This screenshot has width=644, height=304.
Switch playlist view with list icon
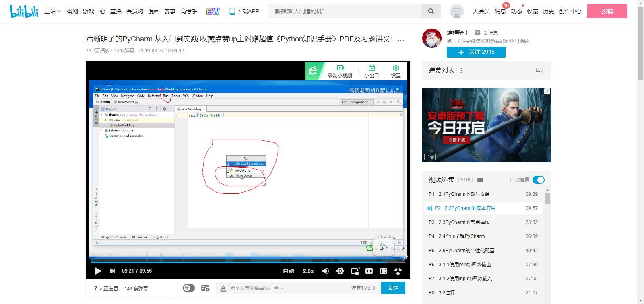coord(480,180)
